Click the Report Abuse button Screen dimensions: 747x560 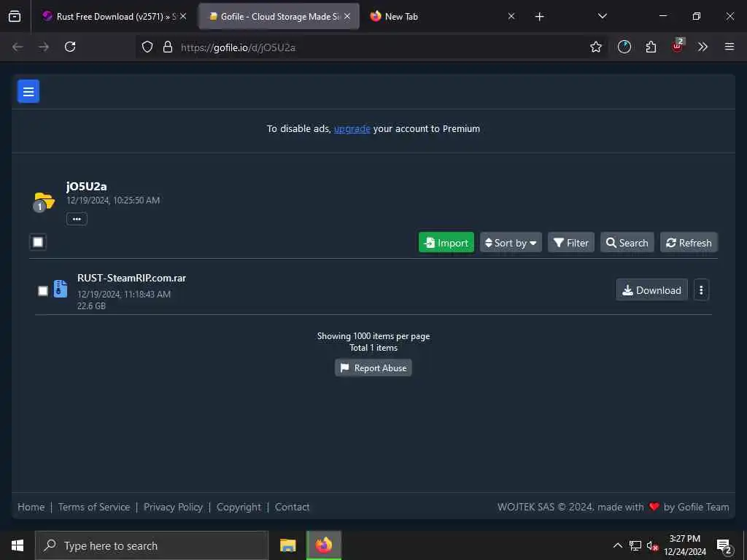tap(373, 368)
